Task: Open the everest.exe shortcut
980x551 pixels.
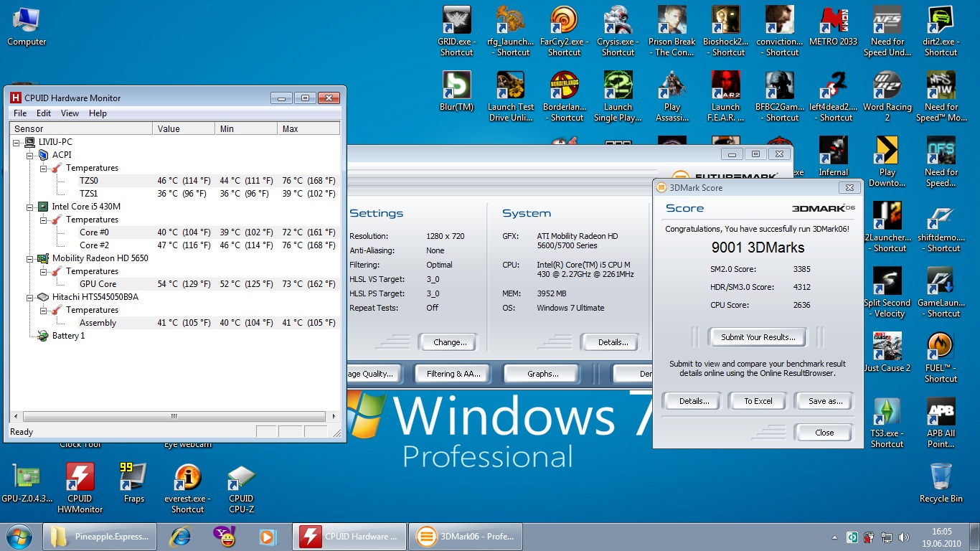Action: click(187, 488)
